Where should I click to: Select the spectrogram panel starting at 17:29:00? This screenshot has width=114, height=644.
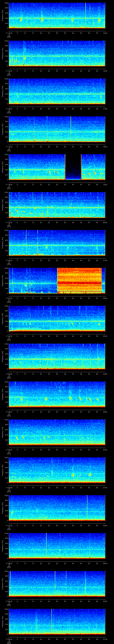(57, 584)
